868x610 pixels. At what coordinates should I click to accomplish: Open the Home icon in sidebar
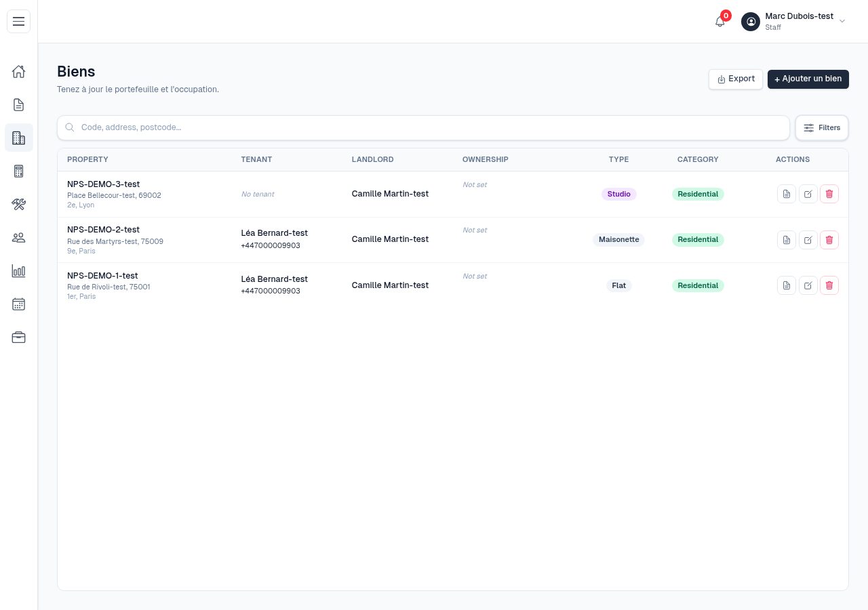click(x=18, y=71)
